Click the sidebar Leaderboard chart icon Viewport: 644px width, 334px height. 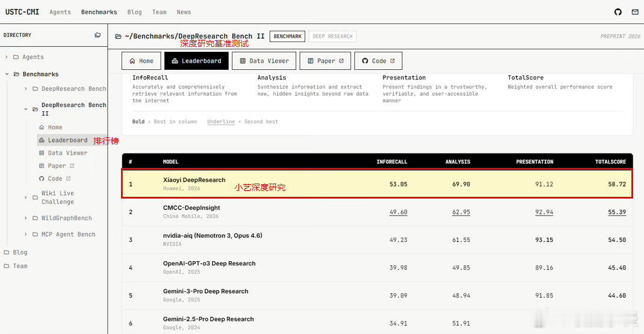tap(42, 140)
